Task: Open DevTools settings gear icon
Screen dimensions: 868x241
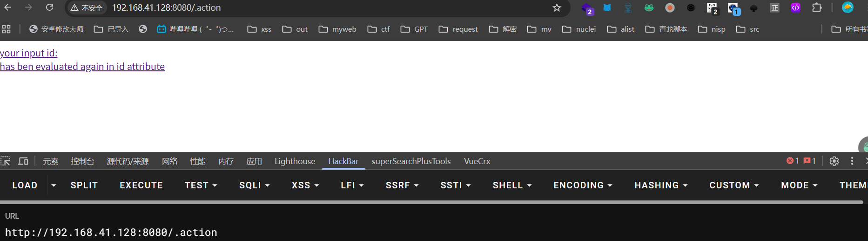Action: (x=834, y=161)
